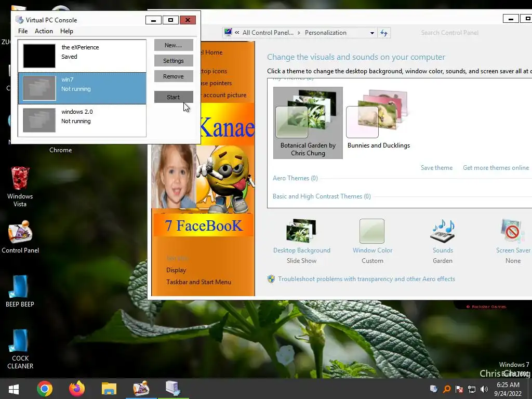Open the Sounds settings icon

coord(443,231)
